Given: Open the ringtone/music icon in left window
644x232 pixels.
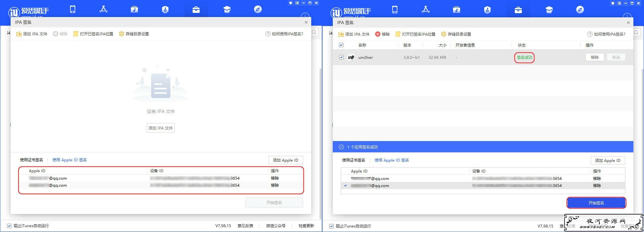Looking at the screenshot, I should click(134, 9).
